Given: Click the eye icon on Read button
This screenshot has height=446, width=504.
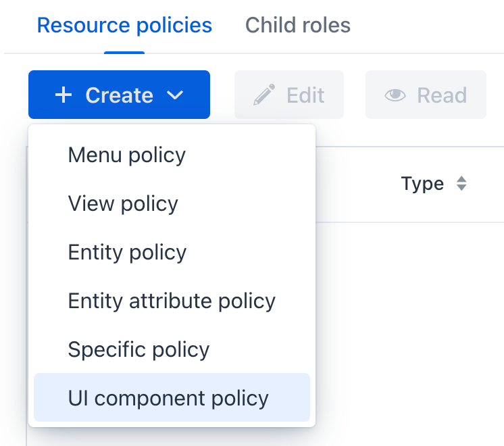Looking at the screenshot, I should pyautogui.click(x=395, y=95).
